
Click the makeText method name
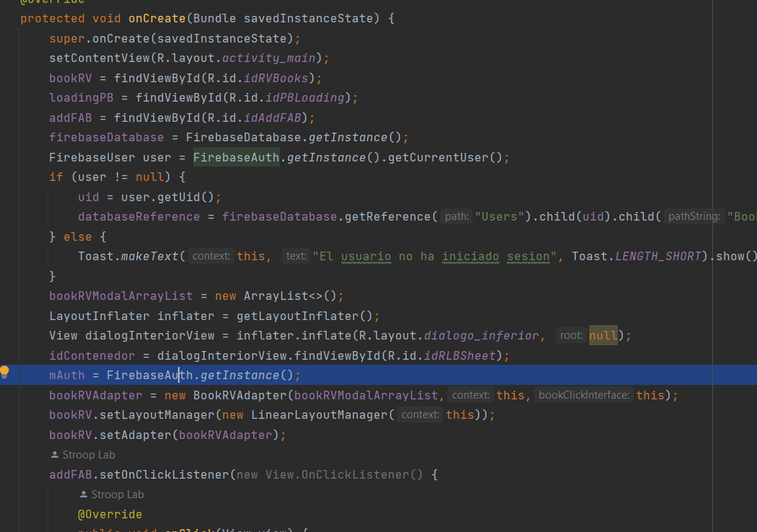pyautogui.click(x=150, y=257)
